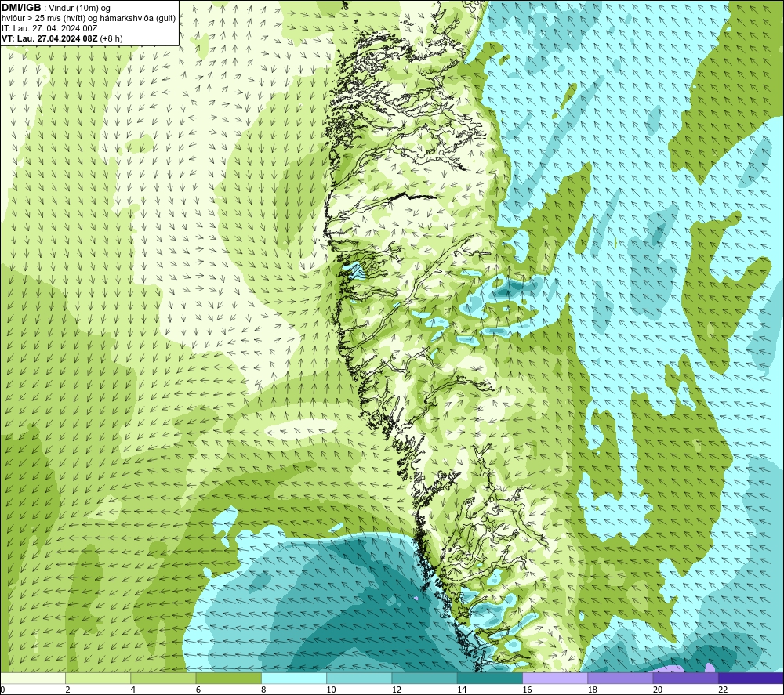Click the 14-16 m/s dark teal legend swatch

[x=490, y=678]
